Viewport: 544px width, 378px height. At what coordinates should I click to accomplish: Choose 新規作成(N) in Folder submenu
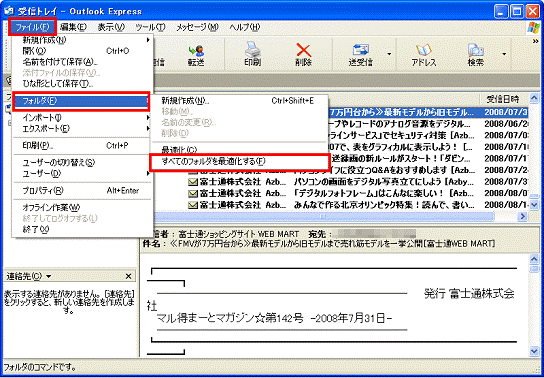(239, 101)
